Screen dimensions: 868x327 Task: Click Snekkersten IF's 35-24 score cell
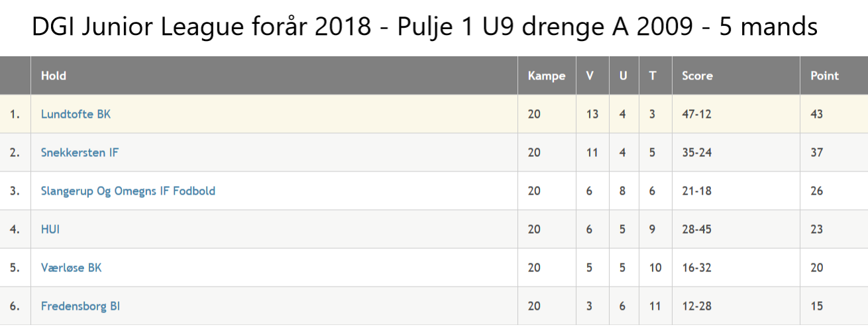(696, 152)
